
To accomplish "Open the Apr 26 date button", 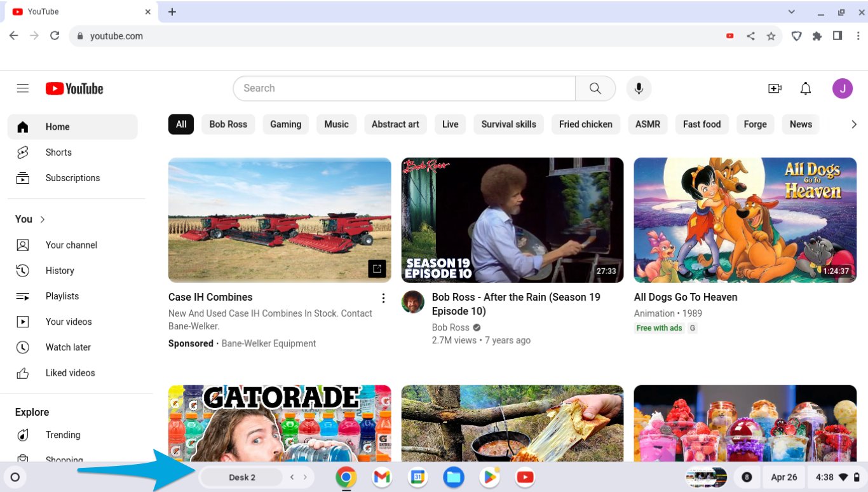I will point(784,477).
